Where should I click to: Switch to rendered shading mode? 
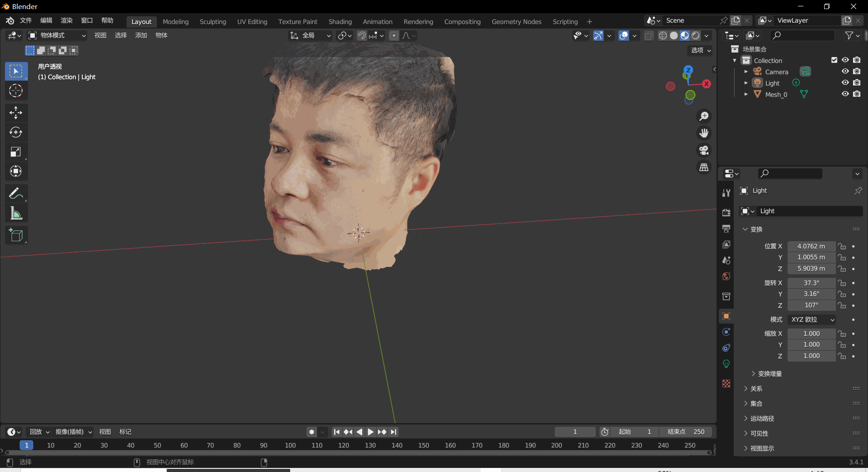(696, 35)
